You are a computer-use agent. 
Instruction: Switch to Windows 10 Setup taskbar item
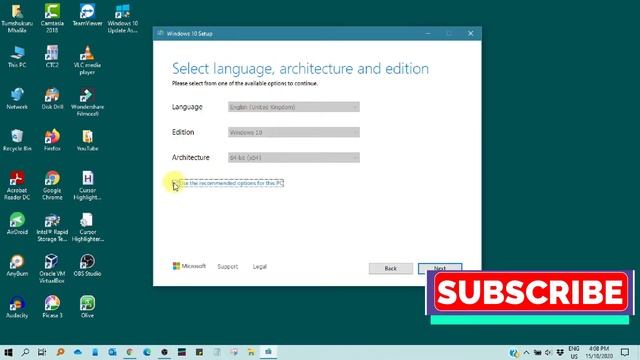269,352
